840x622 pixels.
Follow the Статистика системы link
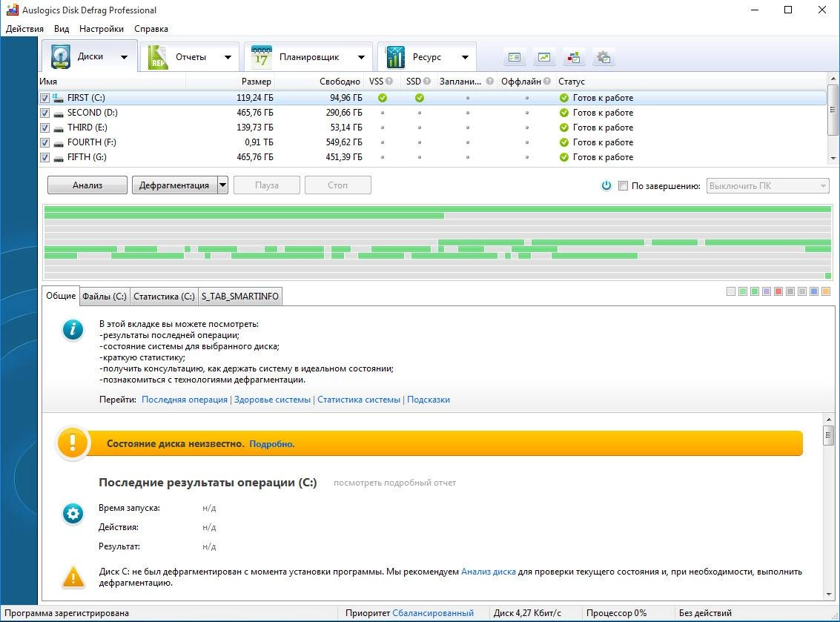[358, 400]
